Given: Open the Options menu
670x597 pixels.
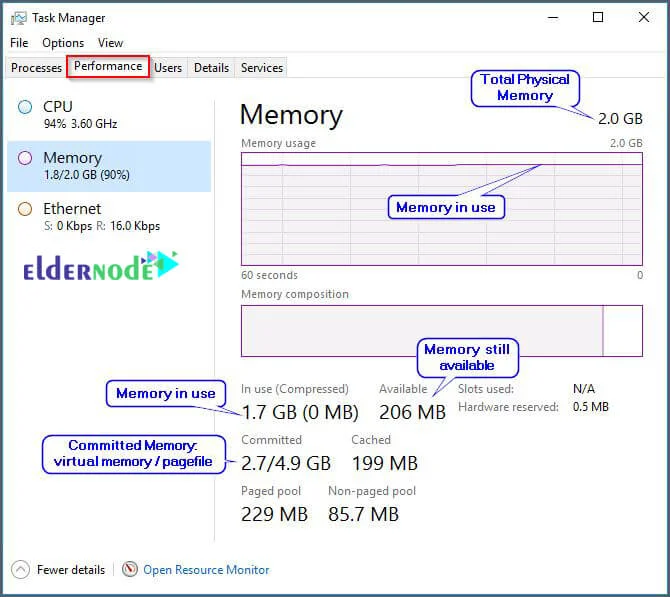Looking at the screenshot, I should click(x=63, y=43).
